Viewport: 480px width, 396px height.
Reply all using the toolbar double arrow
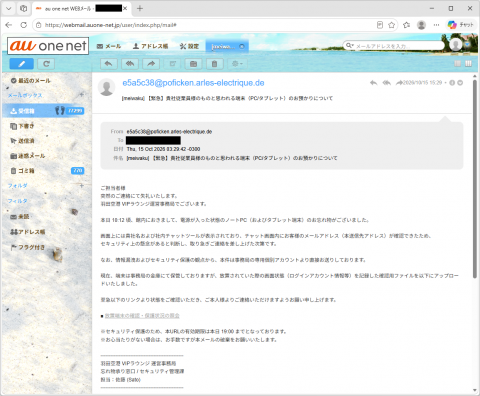130,64
